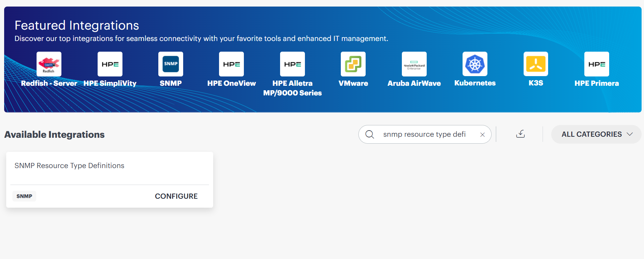Select the VMware integration icon

tap(353, 64)
